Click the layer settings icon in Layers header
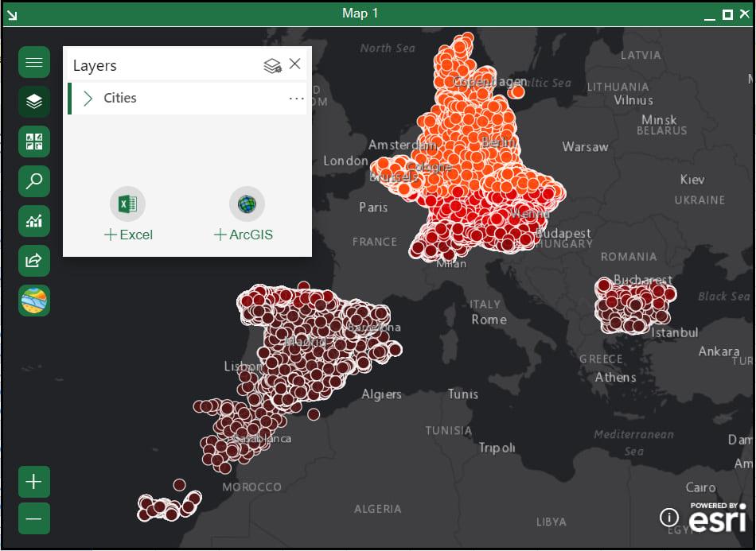The height and width of the screenshot is (551, 756). (273, 64)
